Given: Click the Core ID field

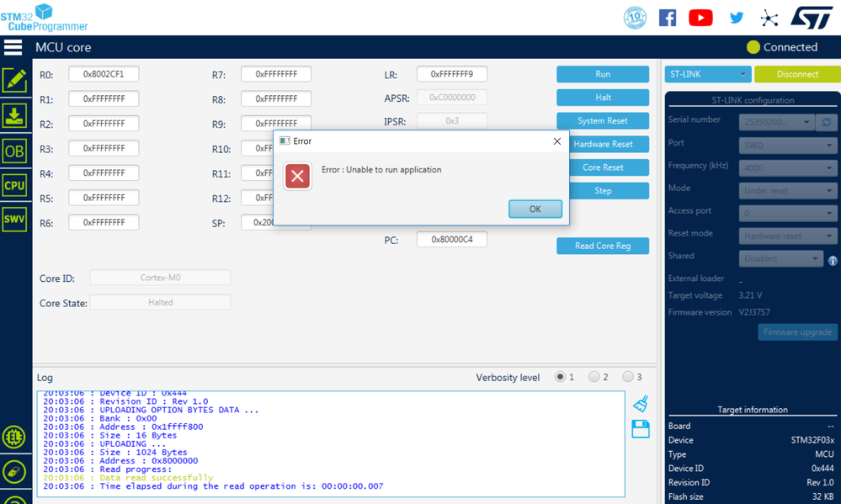Looking at the screenshot, I should click(x=160, y=277).
